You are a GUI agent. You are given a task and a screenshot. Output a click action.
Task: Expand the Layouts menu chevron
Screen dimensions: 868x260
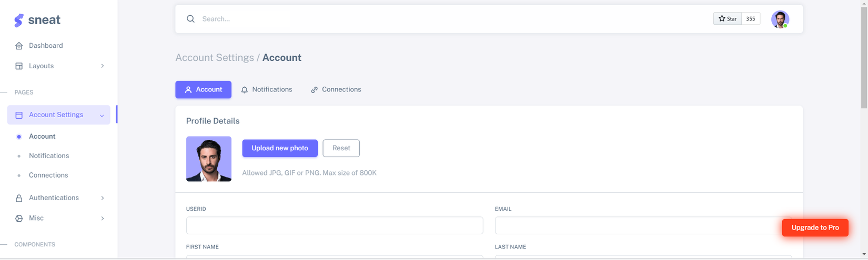(103, 66)
